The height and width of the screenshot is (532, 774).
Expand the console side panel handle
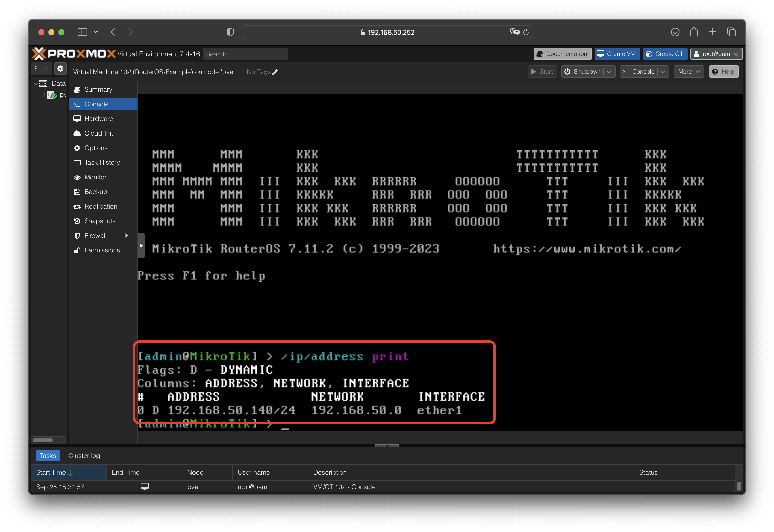[x=141, y=246]
